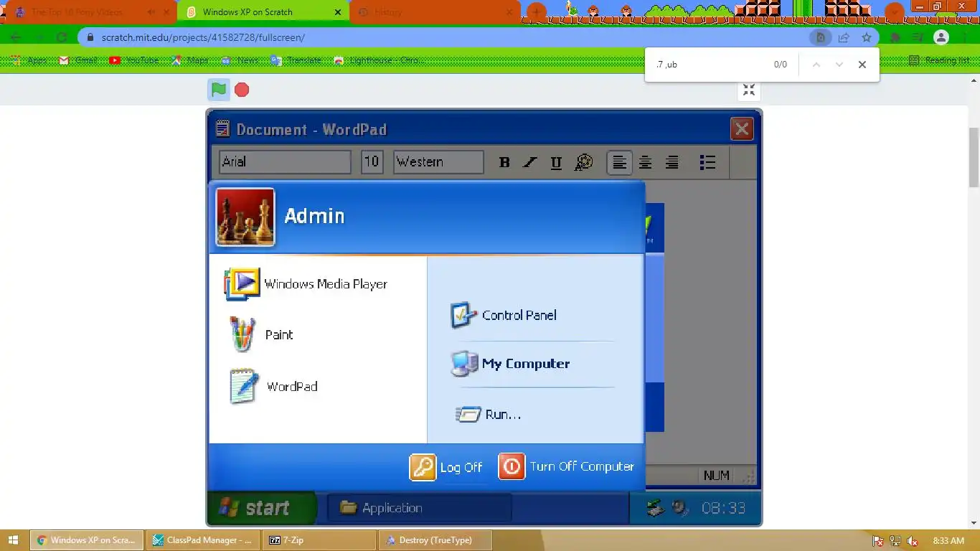The height and width of the screenshot is (551, 980).
Task: Click the Admin user name
Action: [x=314, y=216]
